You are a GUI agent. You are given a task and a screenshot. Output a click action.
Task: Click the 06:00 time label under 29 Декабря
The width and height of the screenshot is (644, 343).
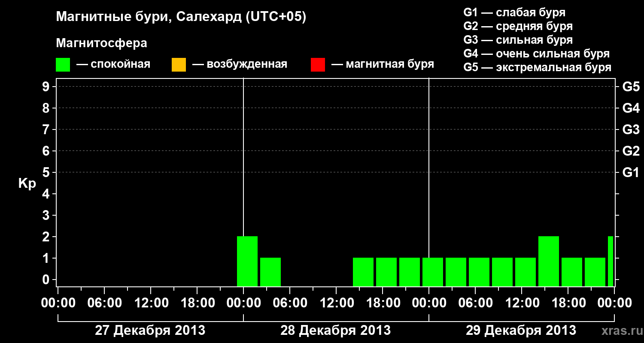tap(476, 303)
